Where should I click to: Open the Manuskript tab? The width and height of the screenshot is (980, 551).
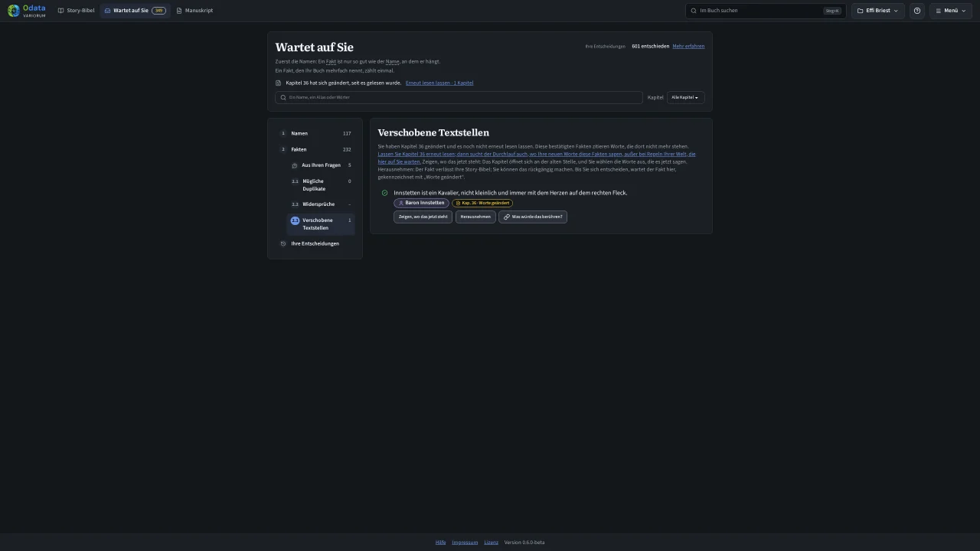pos(194,11)
